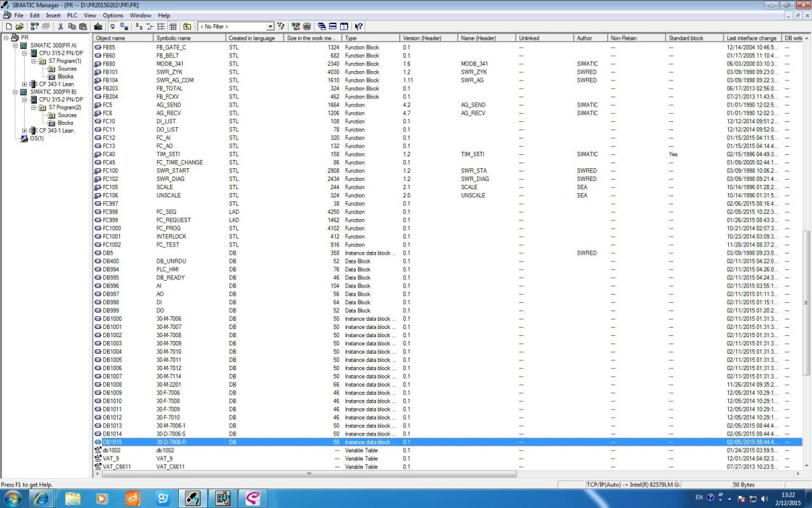Click the New Project toolbar icon
Viewport: 812px width, 508px height.
point(9,27)
